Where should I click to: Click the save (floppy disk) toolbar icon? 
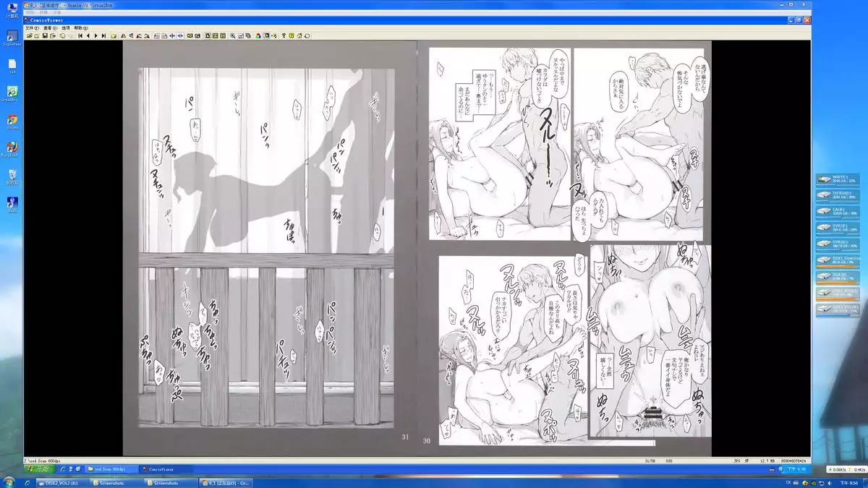click(45, 35)
